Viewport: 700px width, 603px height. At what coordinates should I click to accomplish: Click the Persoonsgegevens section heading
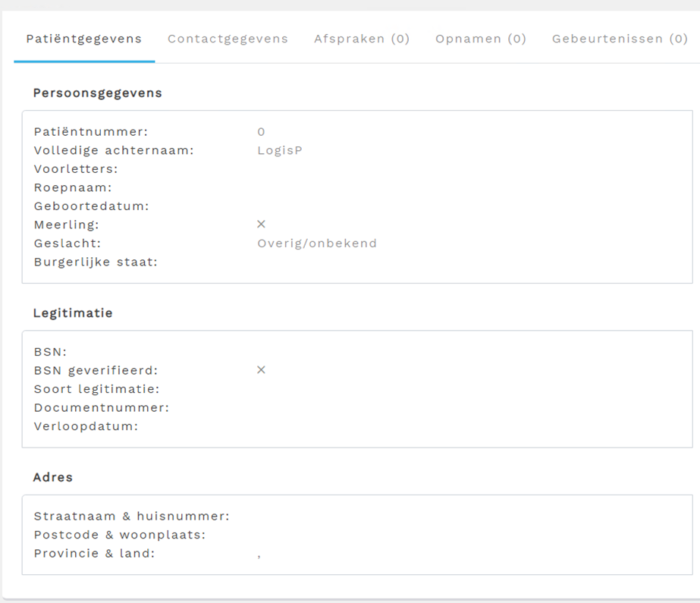(97, 93)
